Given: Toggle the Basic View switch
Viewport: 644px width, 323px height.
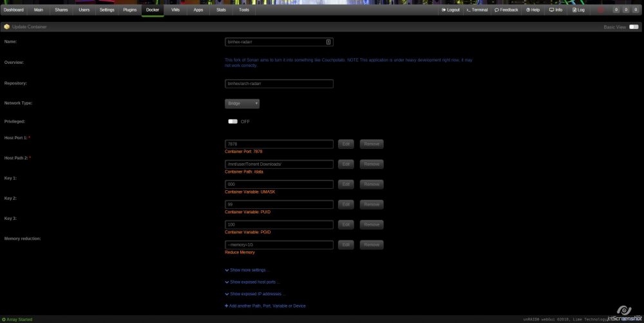Looking at the screenshot, I should [634, 26].
